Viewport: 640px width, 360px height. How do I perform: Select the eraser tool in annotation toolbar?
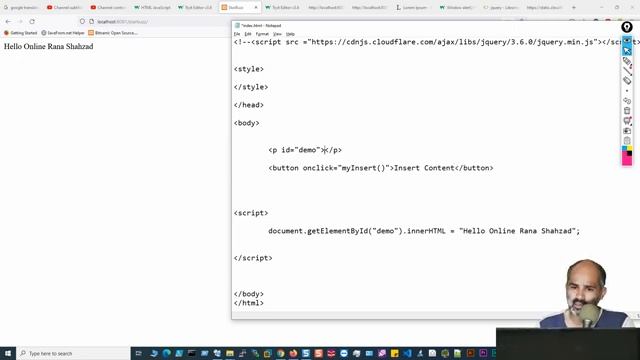click(x=627, y=81)
